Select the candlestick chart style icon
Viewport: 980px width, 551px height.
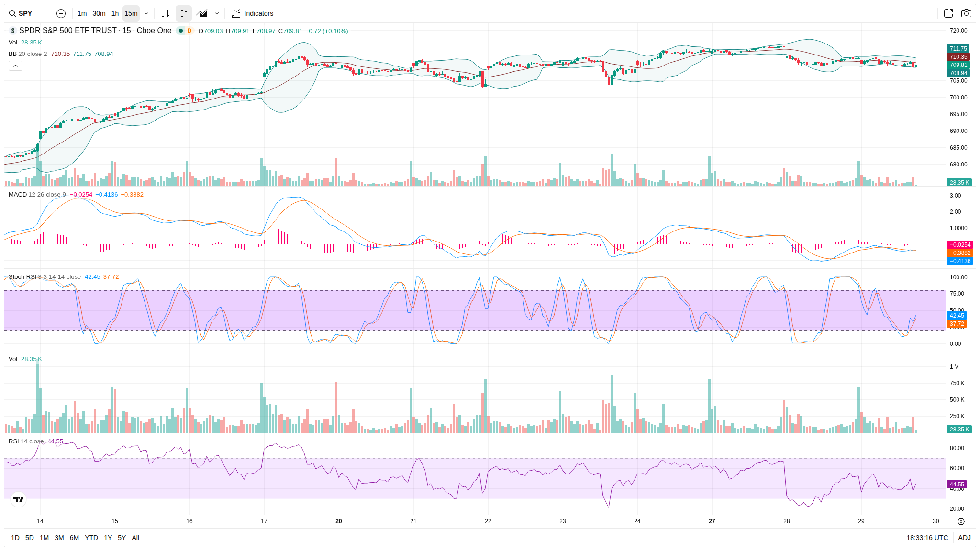[x=184, y=13]
